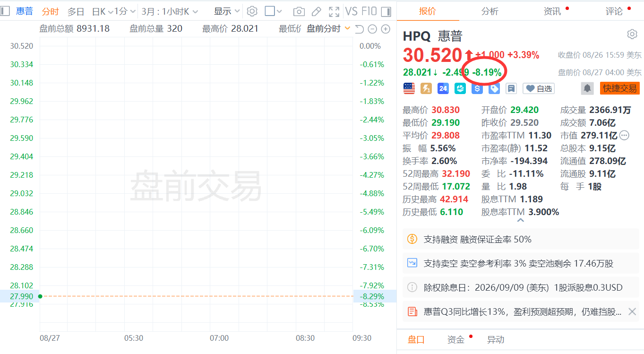Click the short selling chart icon

tap(412, 263)
